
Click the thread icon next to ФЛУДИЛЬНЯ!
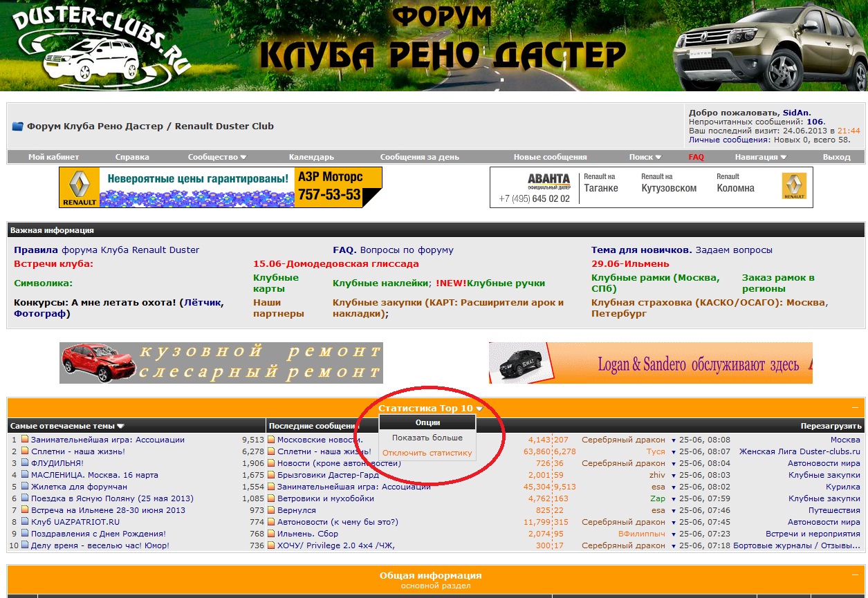pos(25,463)
